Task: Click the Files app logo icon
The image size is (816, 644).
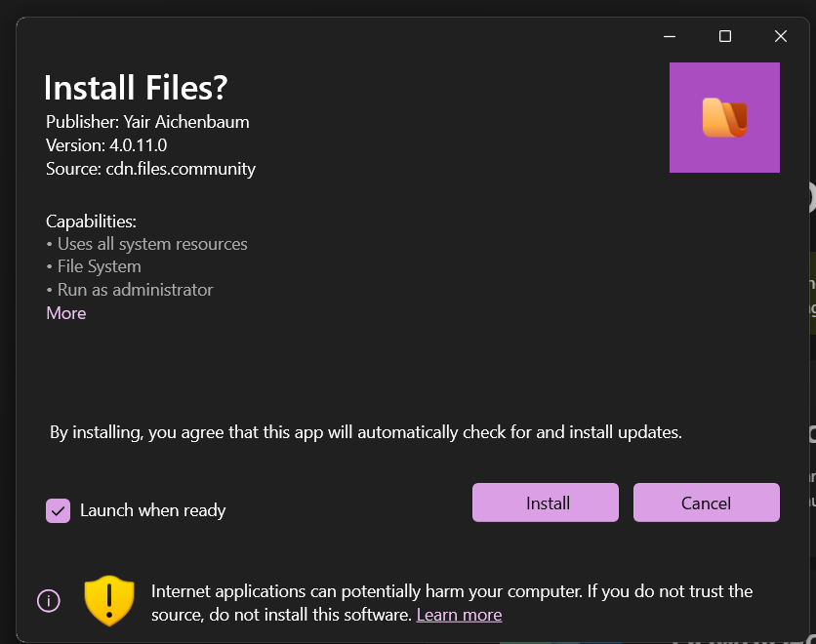Action: (724, 117)
